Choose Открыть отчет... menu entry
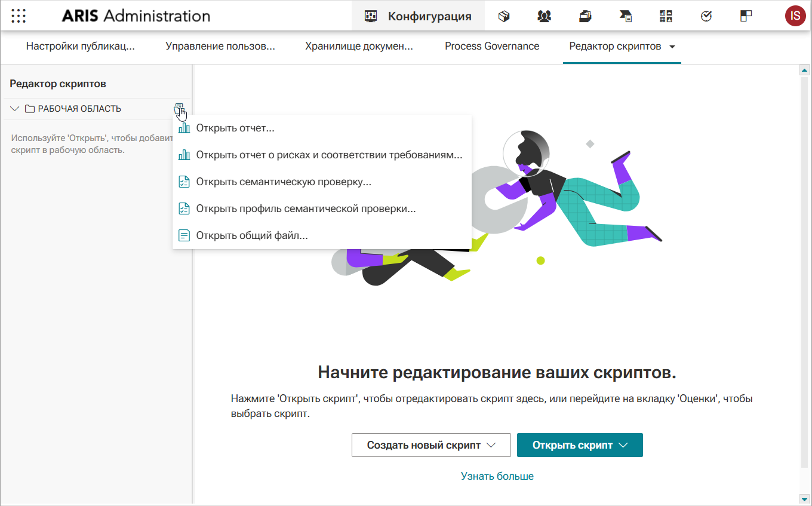 click(x=322, y=128)
